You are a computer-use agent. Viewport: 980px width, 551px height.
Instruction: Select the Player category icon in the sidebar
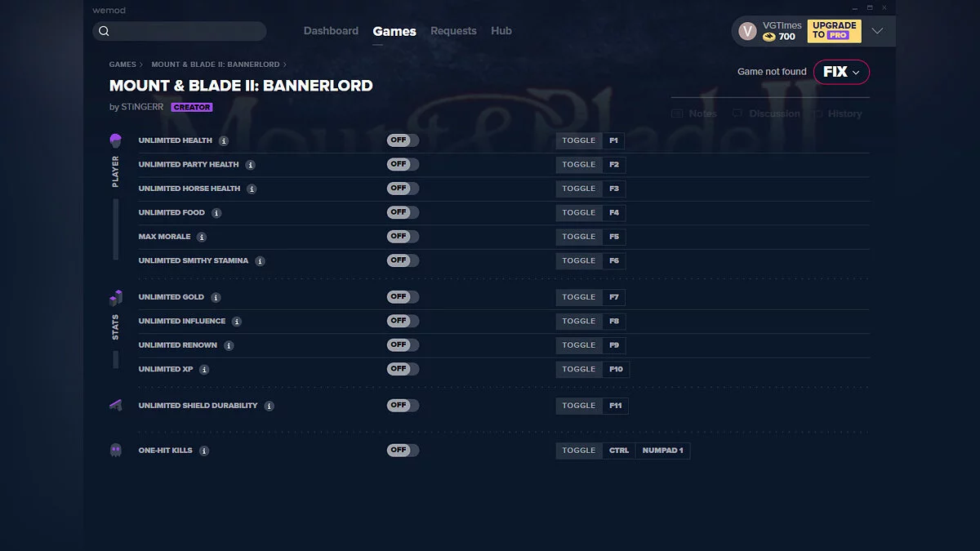(x=115, y=140)
